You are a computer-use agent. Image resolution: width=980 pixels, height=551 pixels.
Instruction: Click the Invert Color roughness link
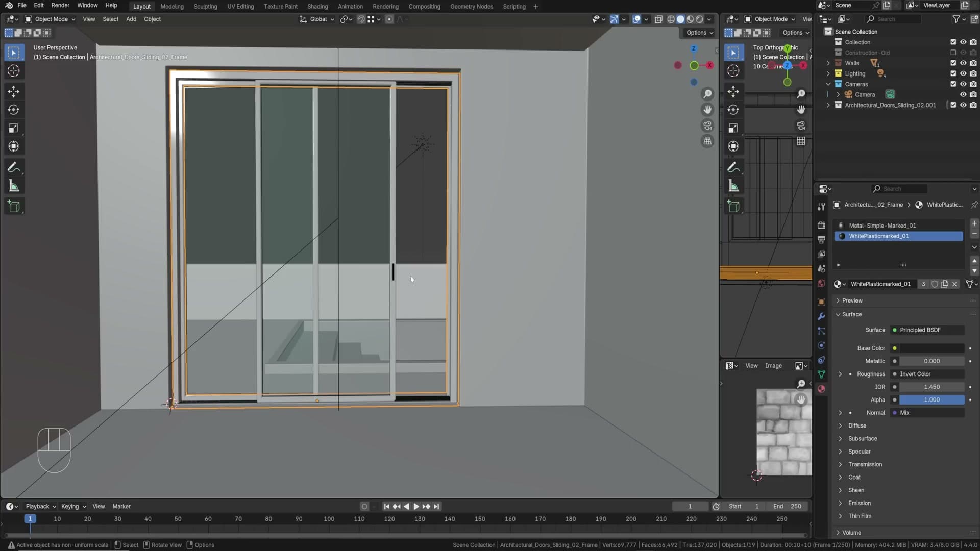(x=927, y=374)
